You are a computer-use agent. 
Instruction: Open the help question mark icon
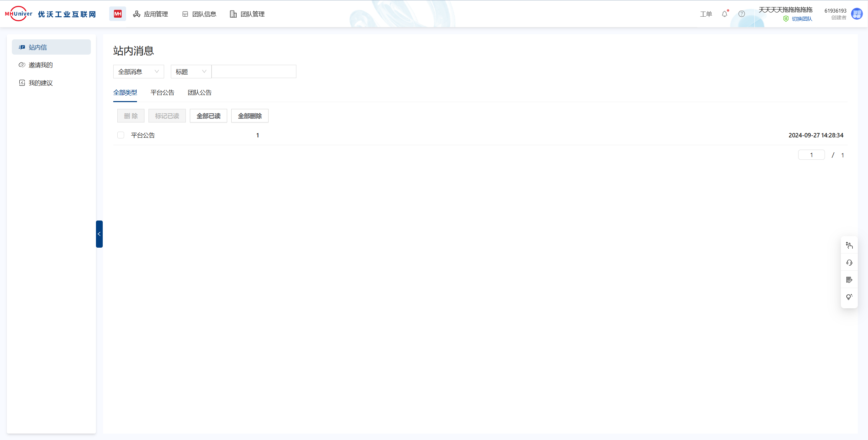tap(742, 14)
